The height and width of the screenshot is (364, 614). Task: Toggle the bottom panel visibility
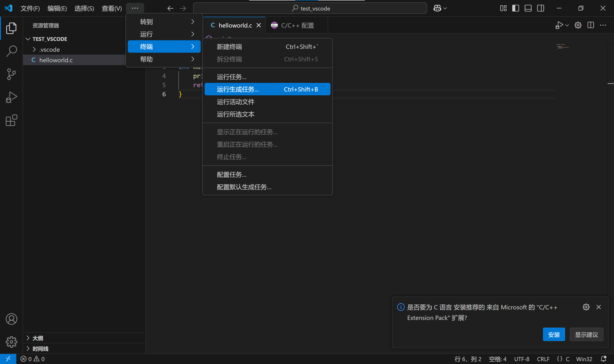pyautogui.click(x=528, y=8)
